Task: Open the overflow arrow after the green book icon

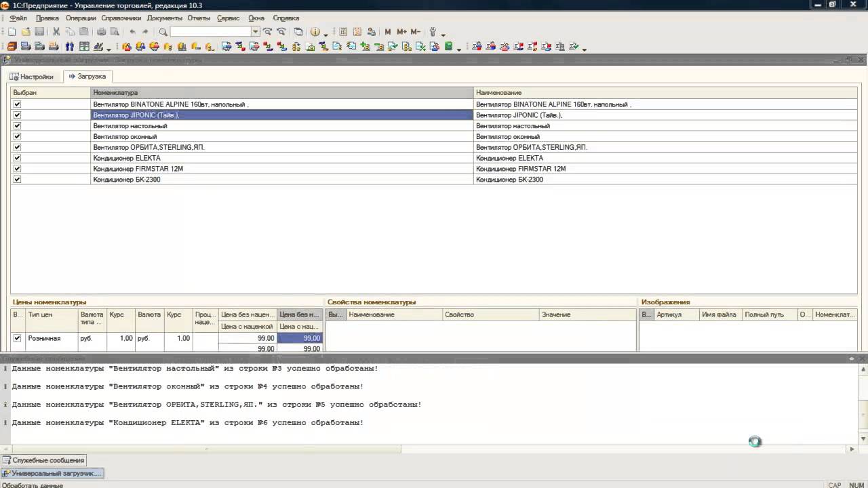Action: coord(459,49)
